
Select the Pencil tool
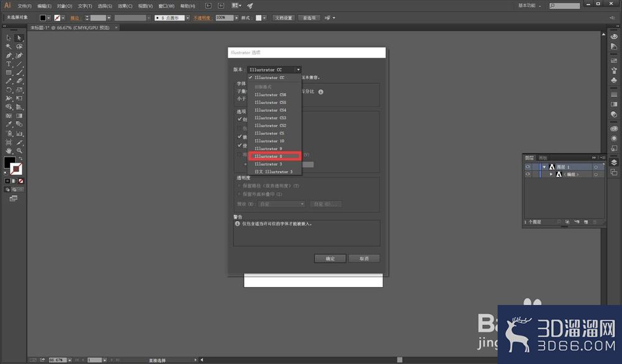9,81
